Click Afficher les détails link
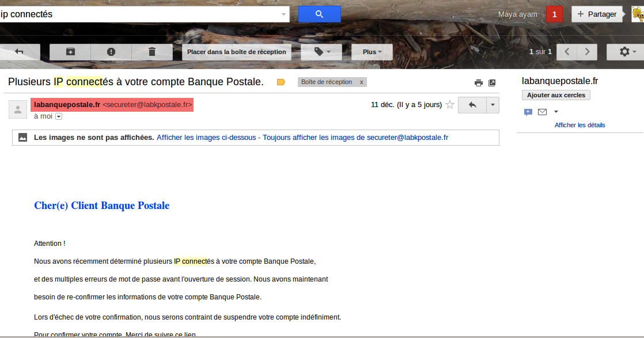Viewport: 644px width, 338px height. tap(579, 126)
